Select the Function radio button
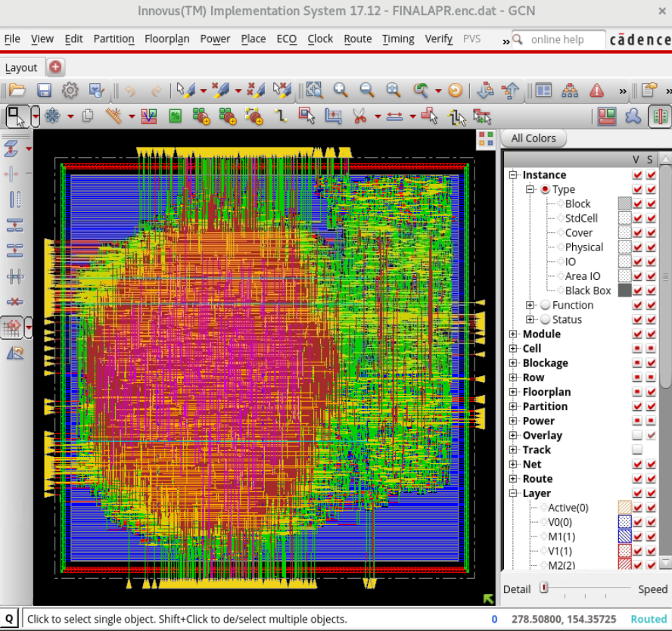Image resolution: width=672 pixels, height=631 pixels. (545, 305)
